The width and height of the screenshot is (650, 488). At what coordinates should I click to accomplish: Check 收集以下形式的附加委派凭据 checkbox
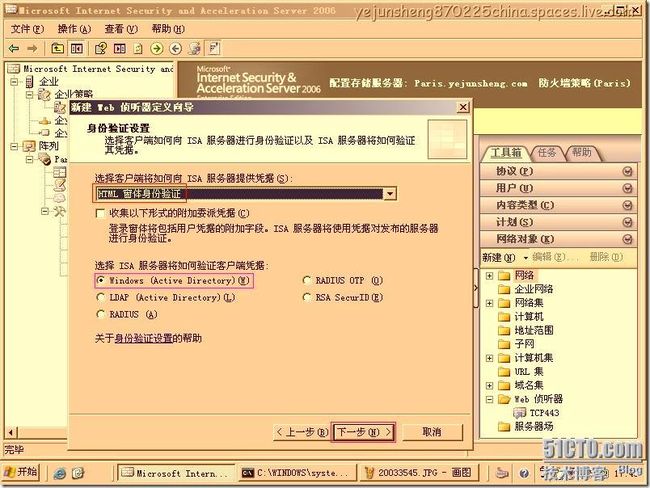pos(100,214)
